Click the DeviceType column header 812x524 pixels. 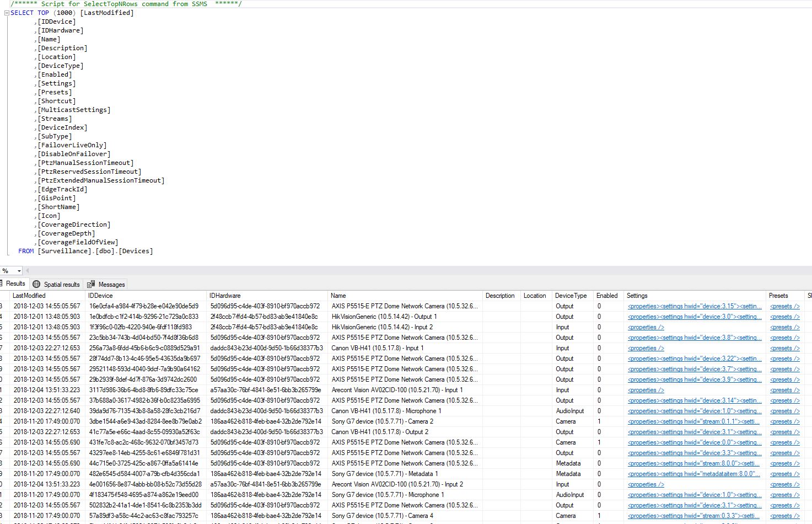571,296
